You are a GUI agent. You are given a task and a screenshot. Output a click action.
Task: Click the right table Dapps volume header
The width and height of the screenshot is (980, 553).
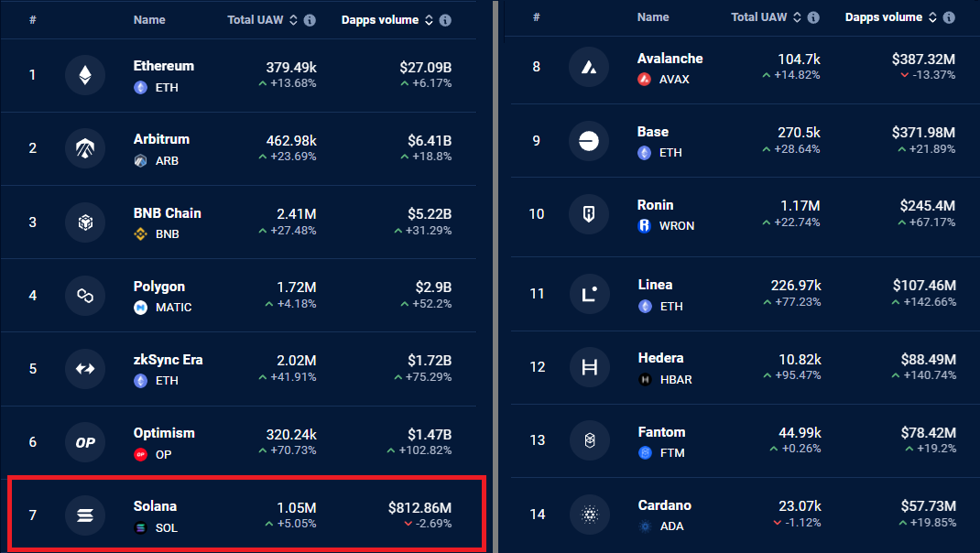[883, 17]
